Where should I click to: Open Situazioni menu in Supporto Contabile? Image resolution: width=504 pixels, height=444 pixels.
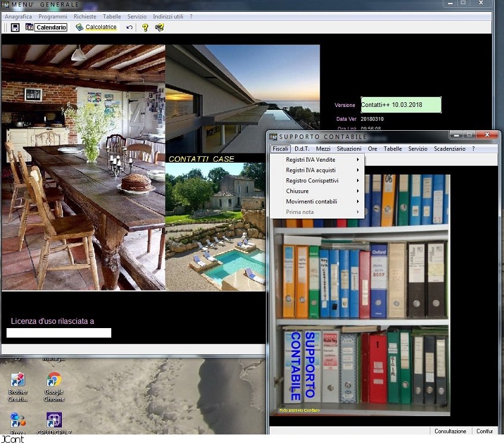coord(349,149)
